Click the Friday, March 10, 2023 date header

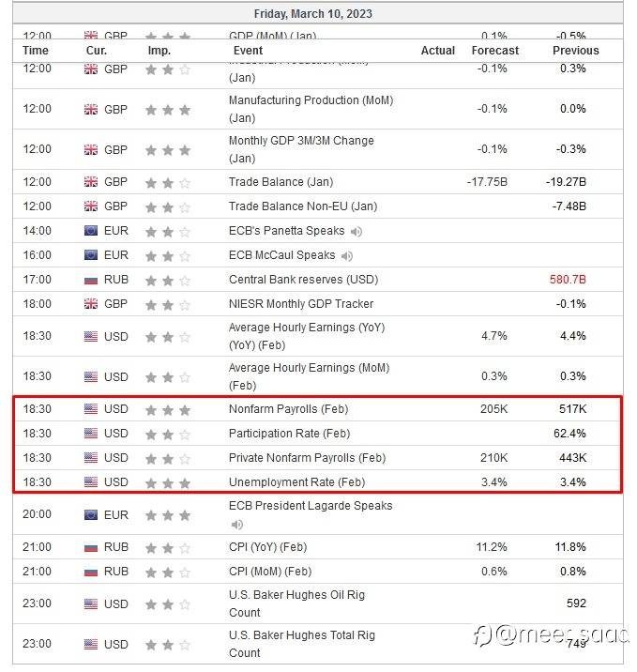point(312,14)
